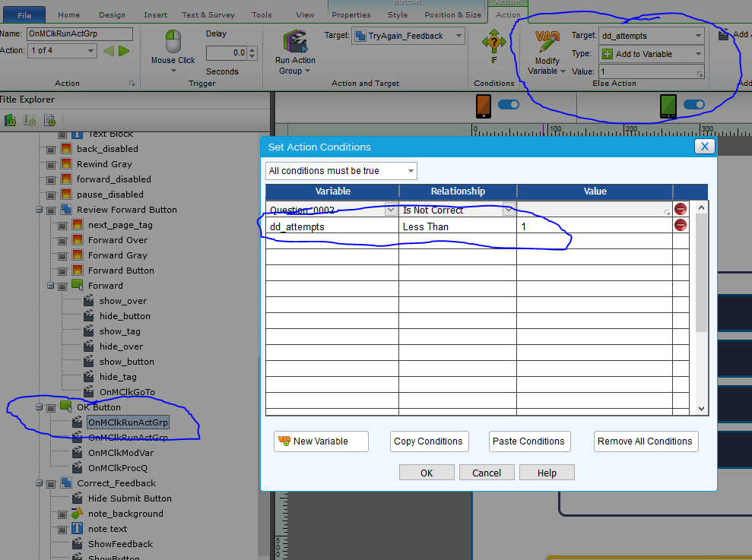Switch to the Home ribbon tab

coord(69,15)
